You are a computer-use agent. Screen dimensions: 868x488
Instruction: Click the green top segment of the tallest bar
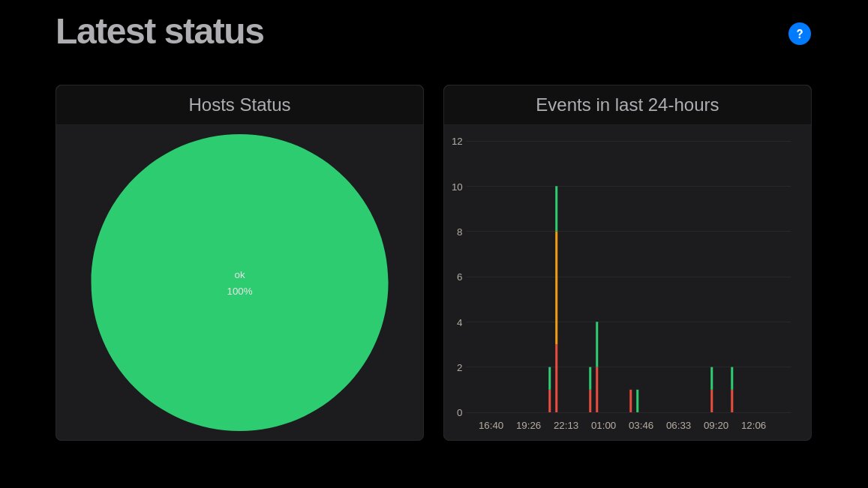pos(556,208)
